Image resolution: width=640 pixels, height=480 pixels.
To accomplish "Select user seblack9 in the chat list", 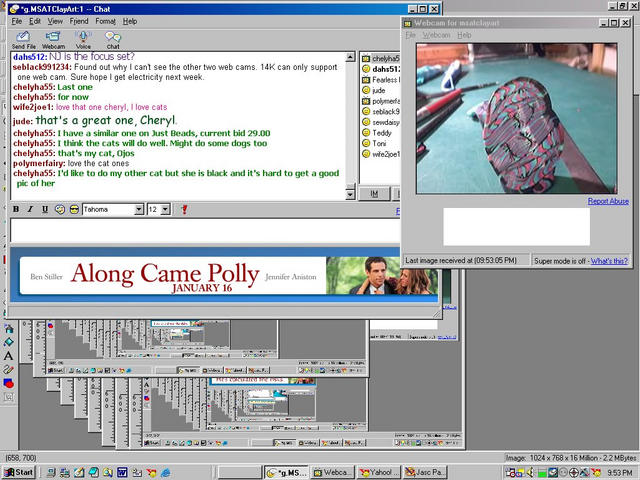I will tap(380, 111).
